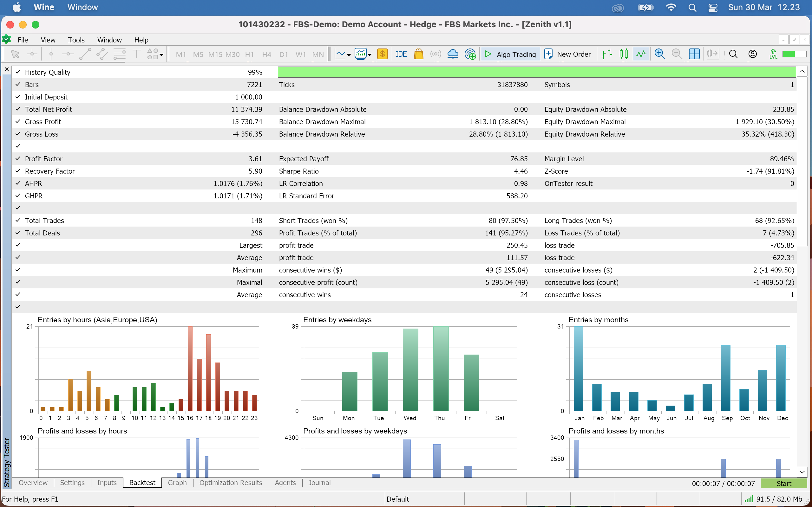Switch chart to candlesticks view
The image size is (812, 507).
[624, 54]
